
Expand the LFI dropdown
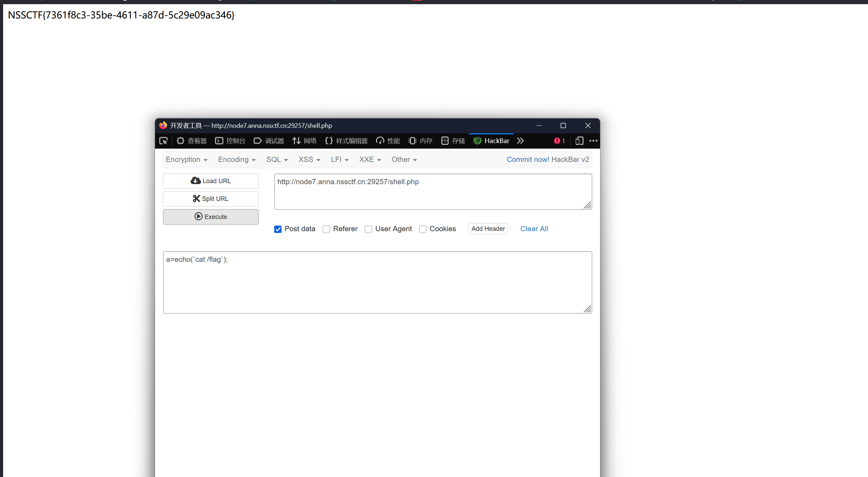(340, 160)
